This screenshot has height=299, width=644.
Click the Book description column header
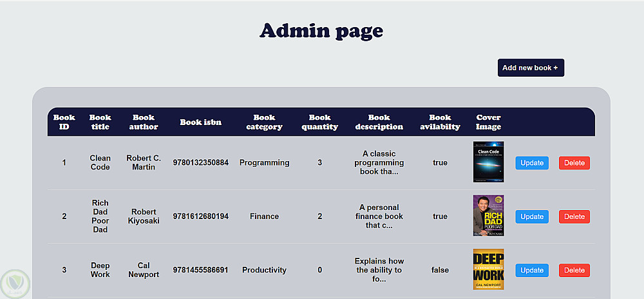379,122
